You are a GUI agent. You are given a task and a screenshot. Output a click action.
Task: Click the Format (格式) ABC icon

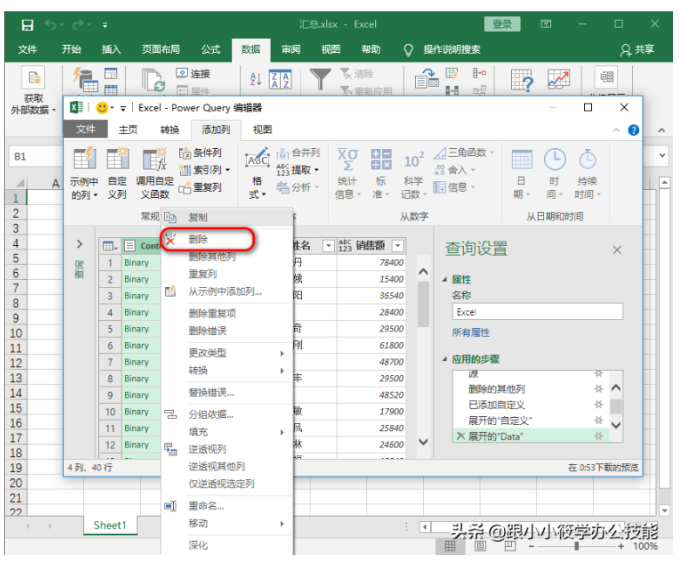click(257, 160)
